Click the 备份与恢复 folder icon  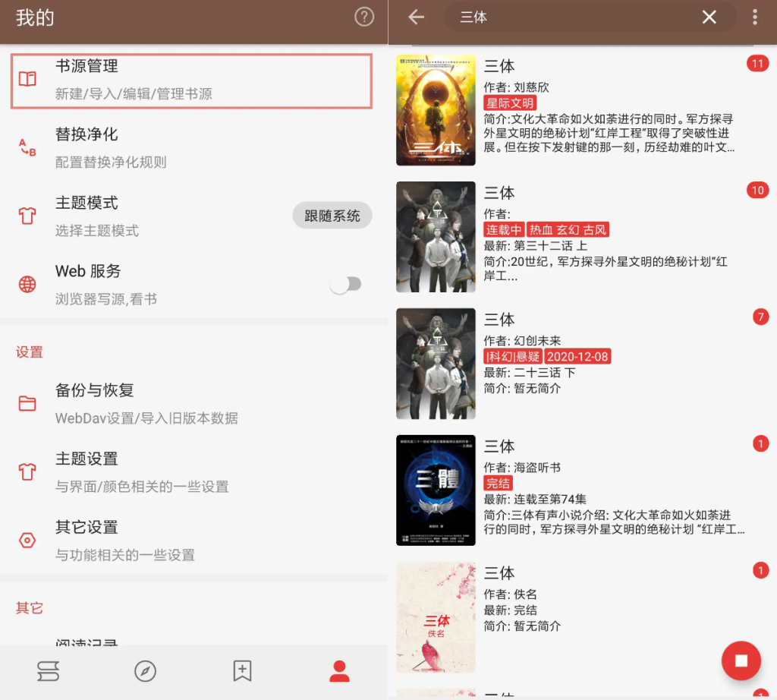[27, 403]
